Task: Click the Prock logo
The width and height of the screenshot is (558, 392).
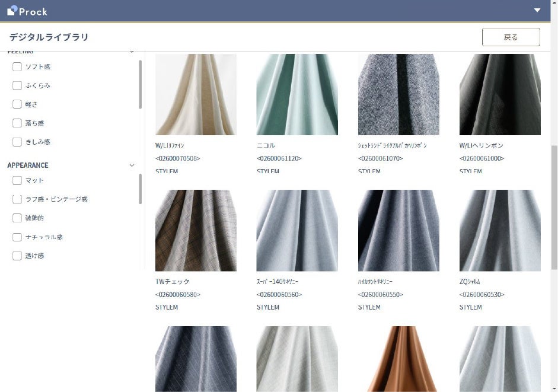Action: click(x=27, y=11)
